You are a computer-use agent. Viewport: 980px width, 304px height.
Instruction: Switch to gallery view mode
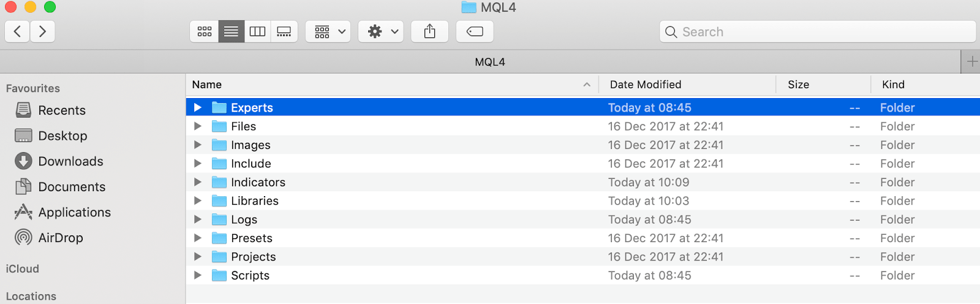[284, 31]
